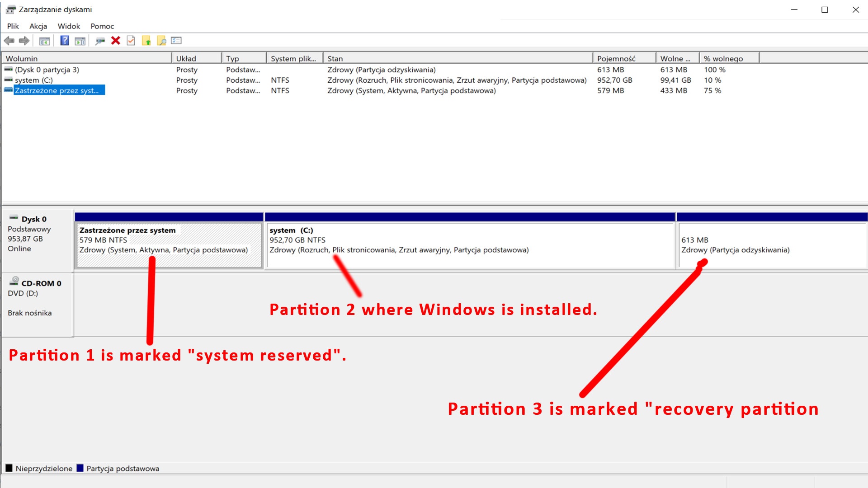This screenshot has height=488, width=868.
Task: Select the 613 MB recovery partition block
Action: pyautogui.click(x=772, y=241)
